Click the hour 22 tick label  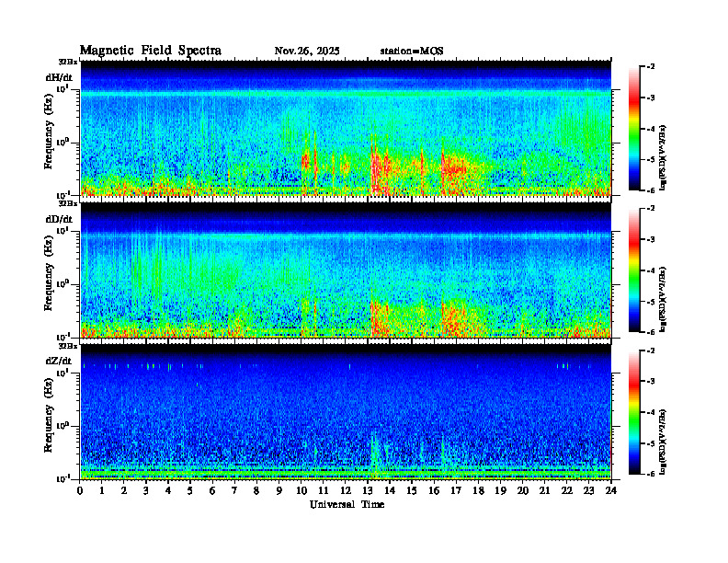pos(567,491)
